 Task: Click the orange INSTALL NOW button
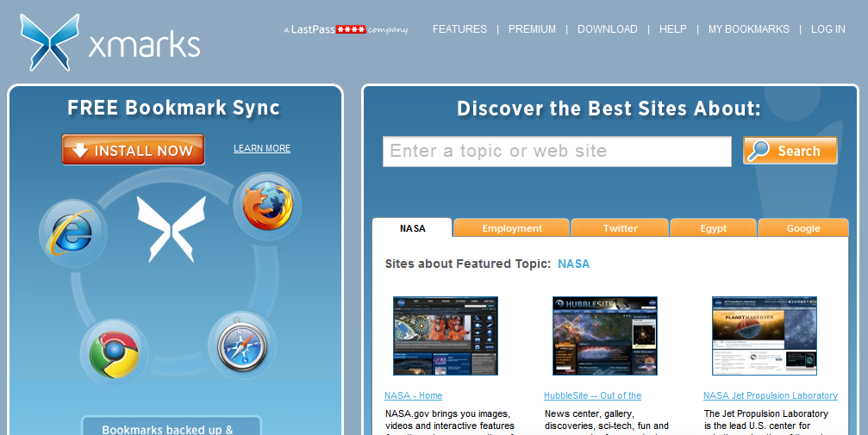(x=133, y=149)
